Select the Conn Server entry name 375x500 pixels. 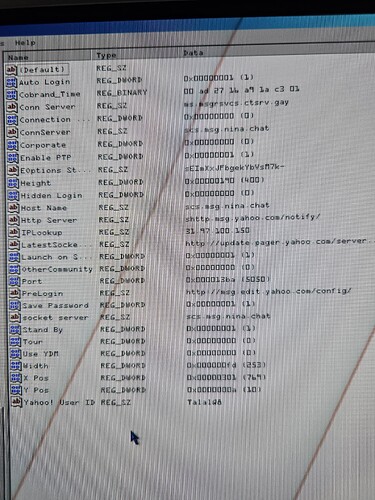point(47,107)
